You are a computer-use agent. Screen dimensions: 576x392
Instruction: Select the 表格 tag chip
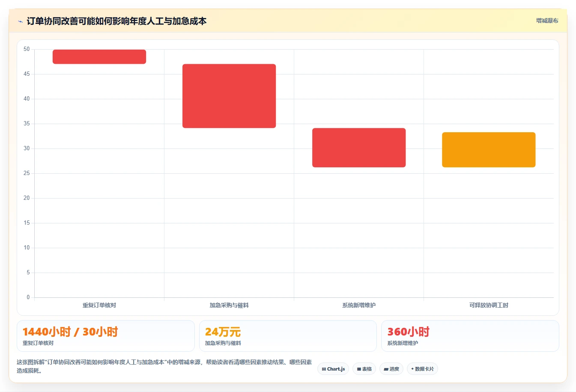click(364, 369)
